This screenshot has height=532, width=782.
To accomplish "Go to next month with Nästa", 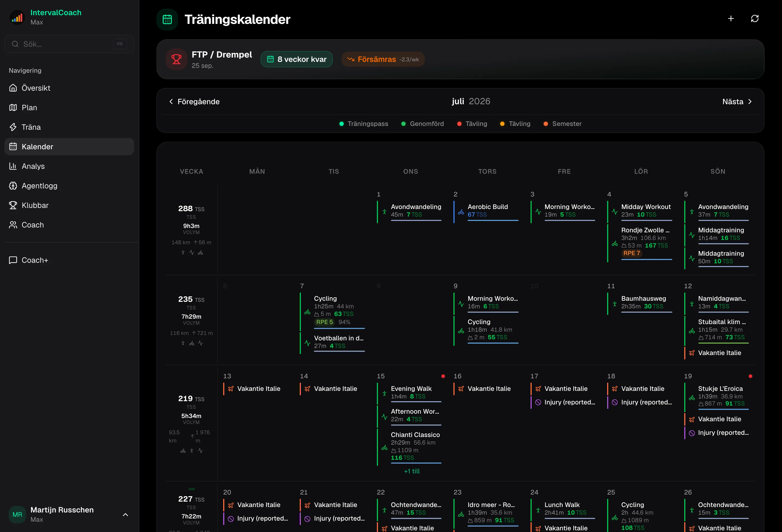I will 737,102.
